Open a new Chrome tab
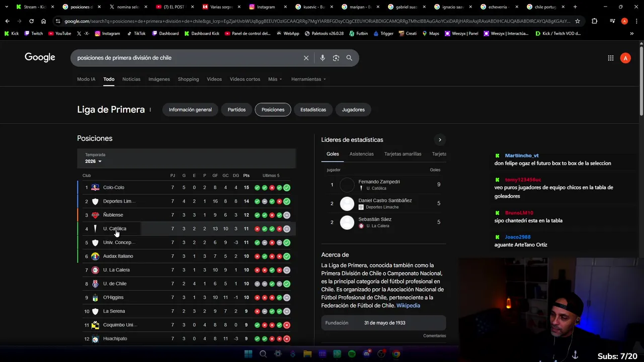This screenshot has width=644, height=362. click(575, 7)
